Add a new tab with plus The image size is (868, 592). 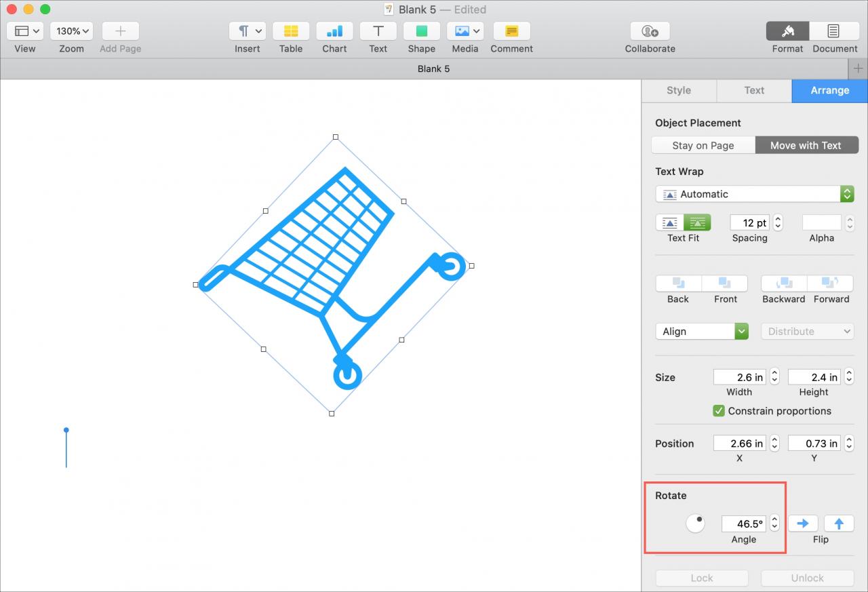pyautogui.click(x=858, y=68)
